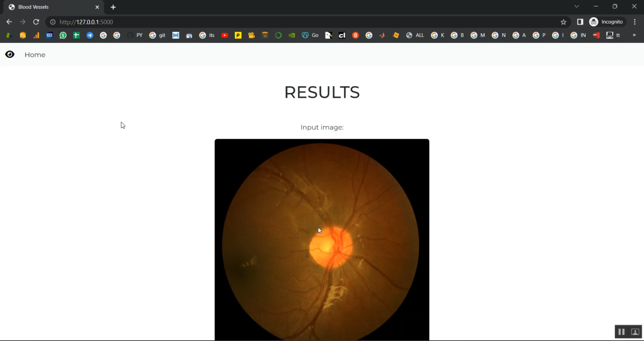Go to the Home page link
644x341 pixels.
[35, 55]
